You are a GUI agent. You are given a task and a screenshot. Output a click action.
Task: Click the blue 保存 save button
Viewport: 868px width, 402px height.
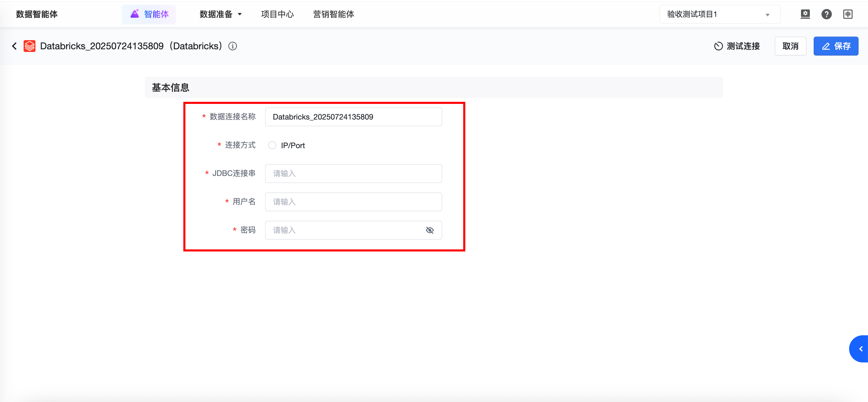coord(836,46)
